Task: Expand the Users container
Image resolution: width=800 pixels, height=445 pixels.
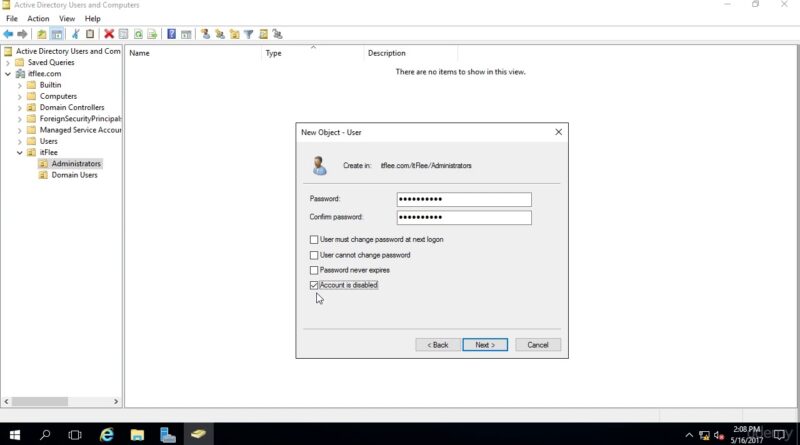Action: (19, 141)
